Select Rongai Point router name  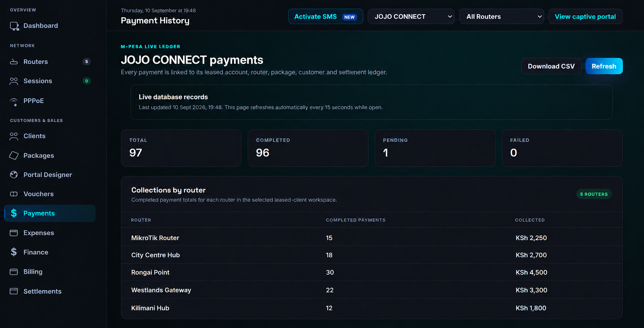(x=150, y=272)
